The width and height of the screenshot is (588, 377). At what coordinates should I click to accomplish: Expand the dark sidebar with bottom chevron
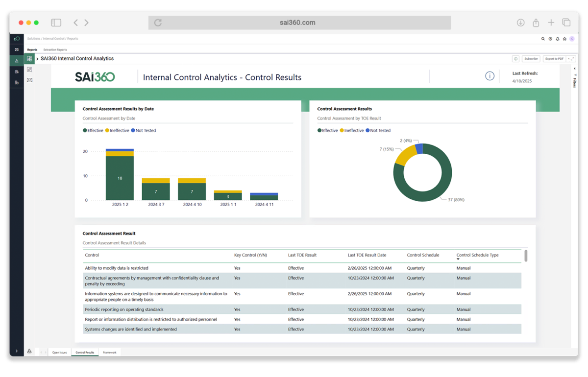click(17, 351)
